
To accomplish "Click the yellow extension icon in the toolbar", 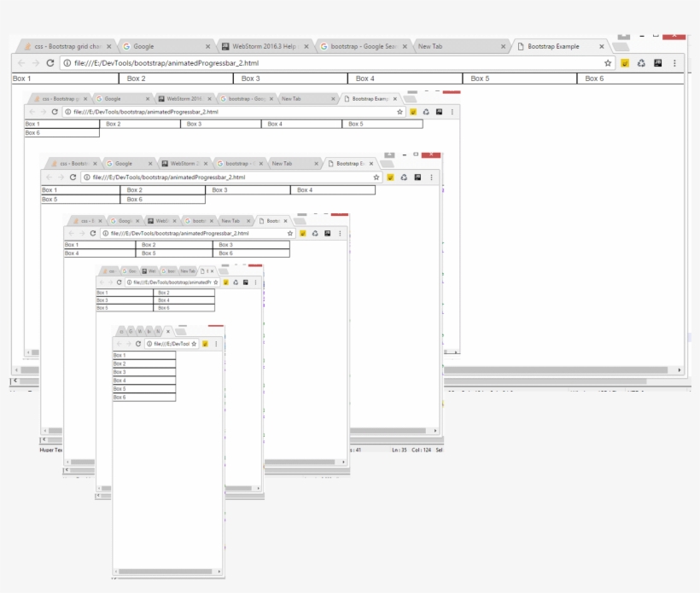I will (x=624, y=61).
